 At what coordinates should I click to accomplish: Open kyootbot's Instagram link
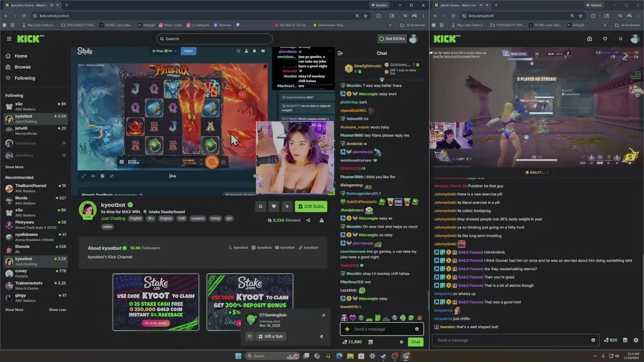tap(262, 247)
